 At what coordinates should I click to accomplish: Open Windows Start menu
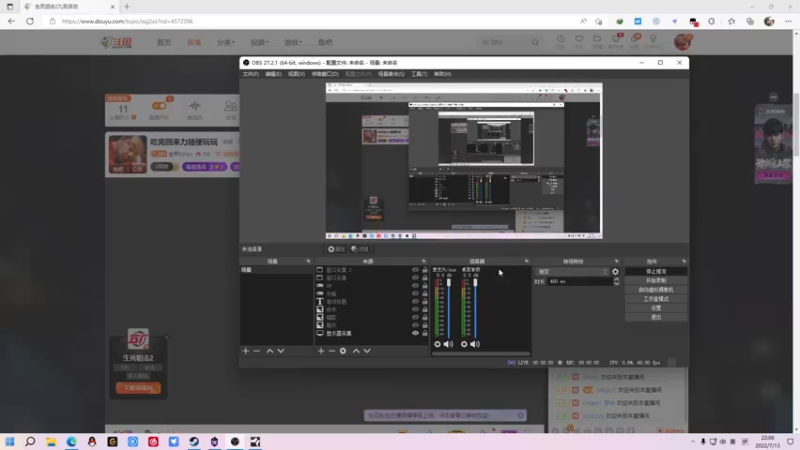click(10, 441)
